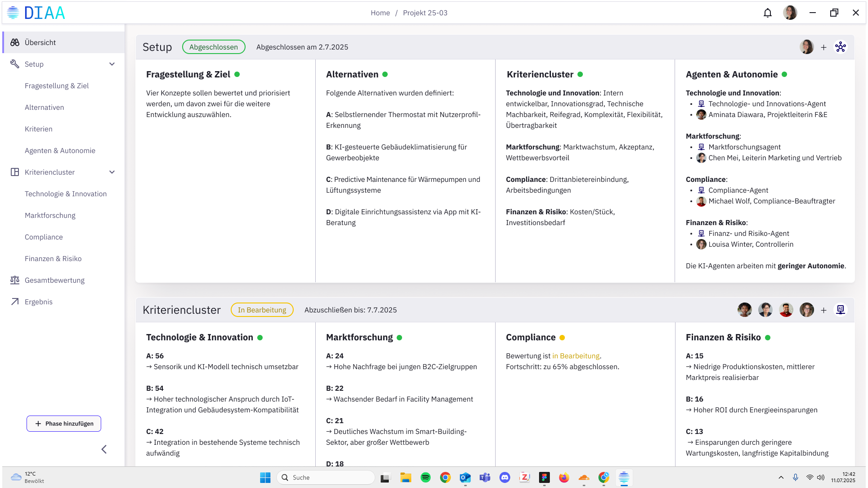This screenshot has height=488, width=868.
Task: Collapse the sidebar with the left chevron
Action: click(x=104, y=449)
